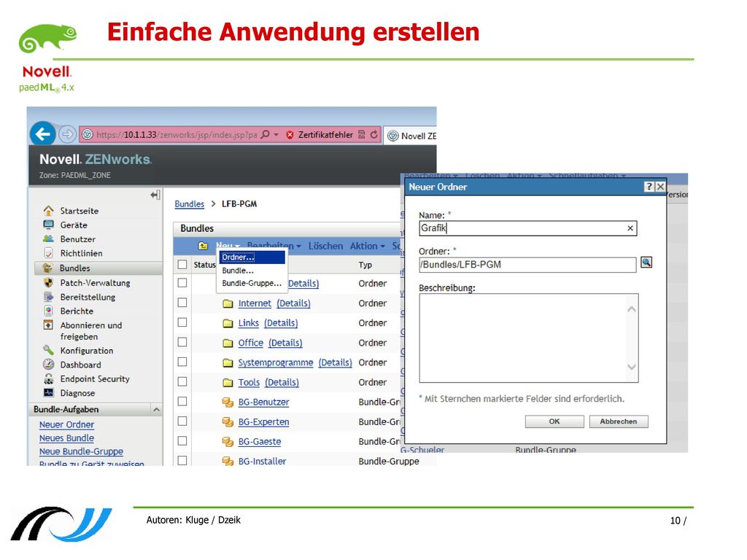Image resolution: width=747 pixels, height=560 pixels.
Task: Click the search magnifier in address bar
Action: coord(266,135)
